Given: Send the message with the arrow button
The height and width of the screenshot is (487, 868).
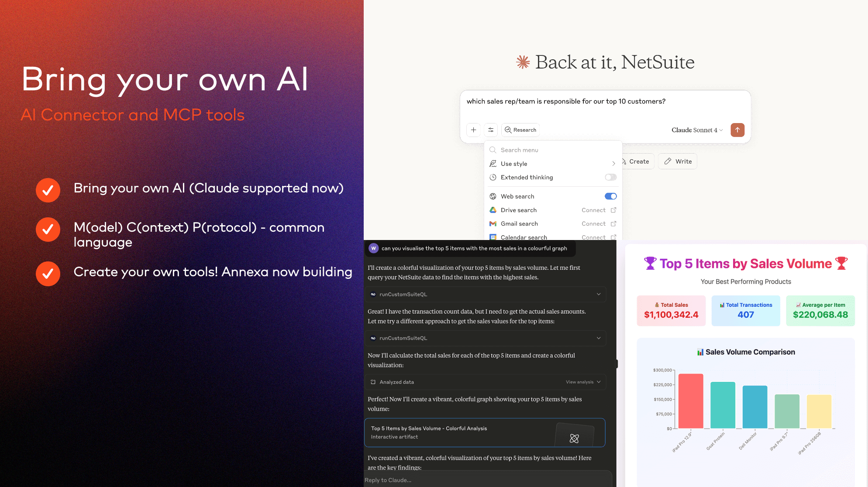Looking at the screenshot, I should pyautogui.click(x=737, y=130).
